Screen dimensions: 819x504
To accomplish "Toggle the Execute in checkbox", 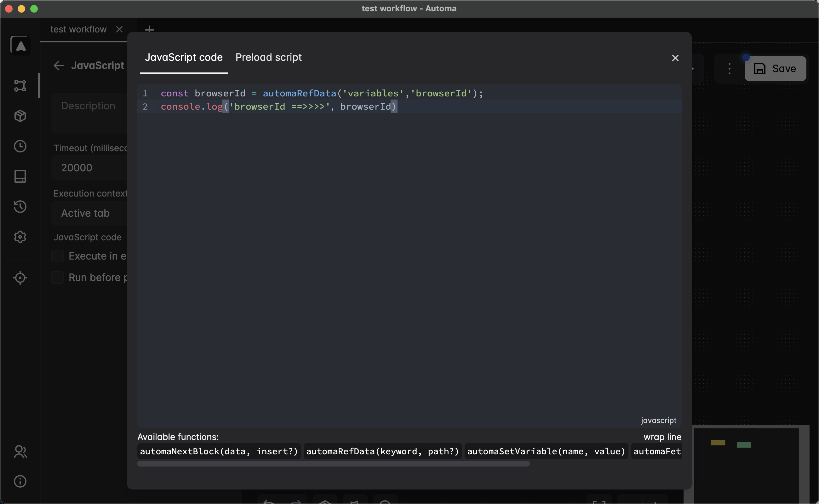I will (x=57, y=256).
